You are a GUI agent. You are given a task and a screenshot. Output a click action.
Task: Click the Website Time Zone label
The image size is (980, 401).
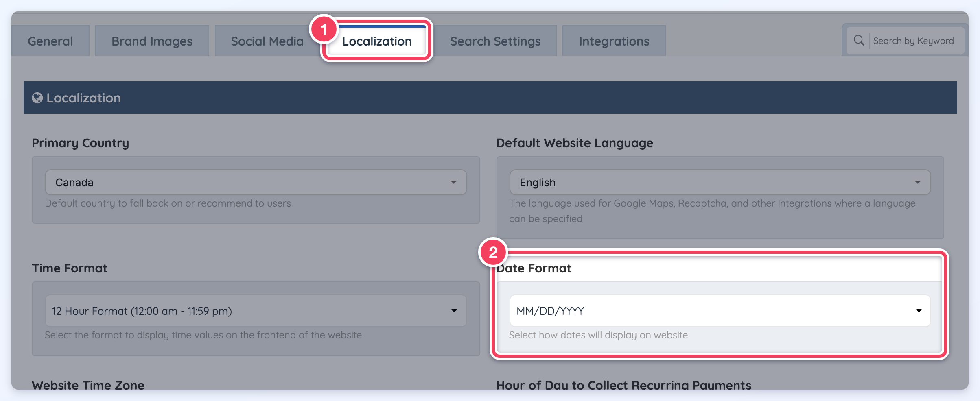coord(88,385)
